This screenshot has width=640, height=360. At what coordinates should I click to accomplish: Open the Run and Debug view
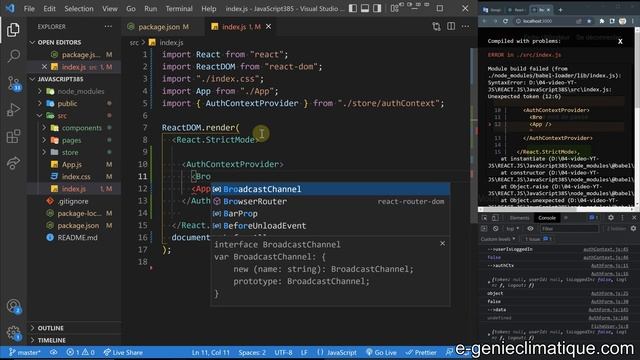point(13,109)
